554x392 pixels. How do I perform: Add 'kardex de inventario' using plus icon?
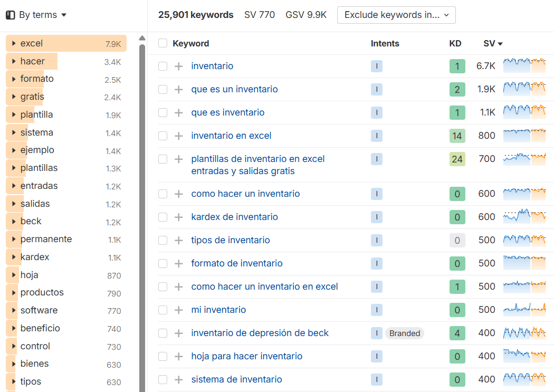click(x=179, y=217)
